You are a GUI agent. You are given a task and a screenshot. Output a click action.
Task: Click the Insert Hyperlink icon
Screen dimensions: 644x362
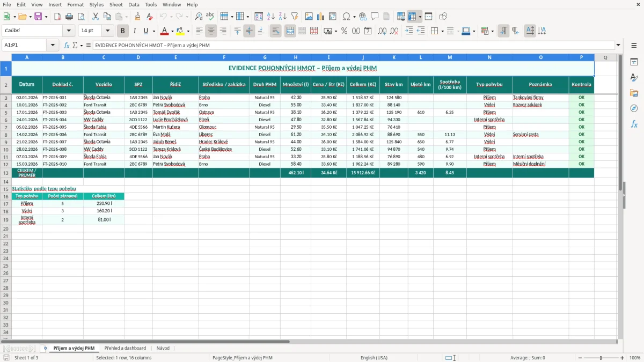click(363, 17)
